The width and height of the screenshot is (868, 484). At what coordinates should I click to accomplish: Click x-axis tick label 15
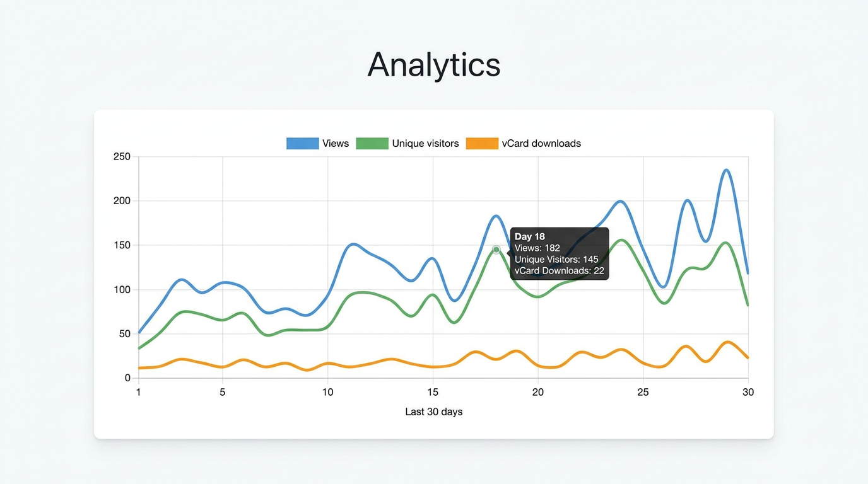pyautogui.click(x=433, y=392)
